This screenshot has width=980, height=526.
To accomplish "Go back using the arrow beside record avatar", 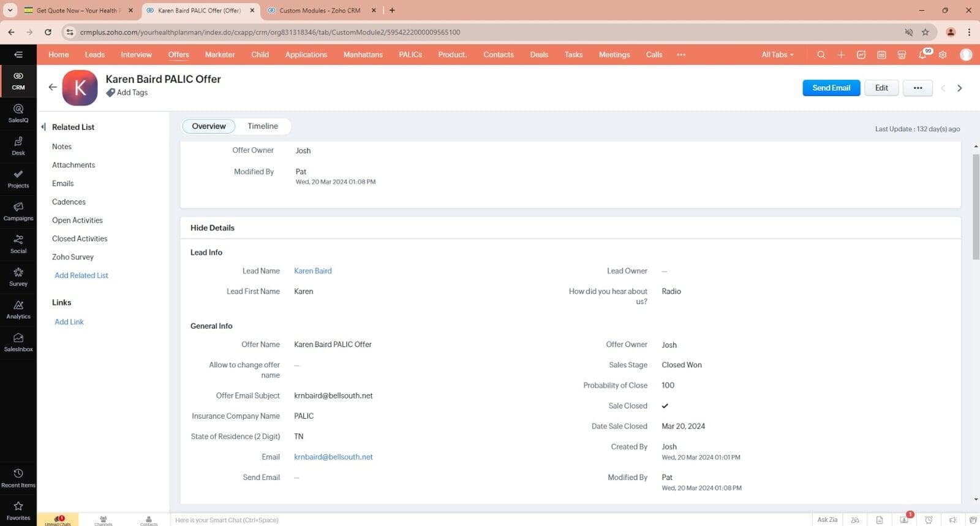I will tap(53, 87).
